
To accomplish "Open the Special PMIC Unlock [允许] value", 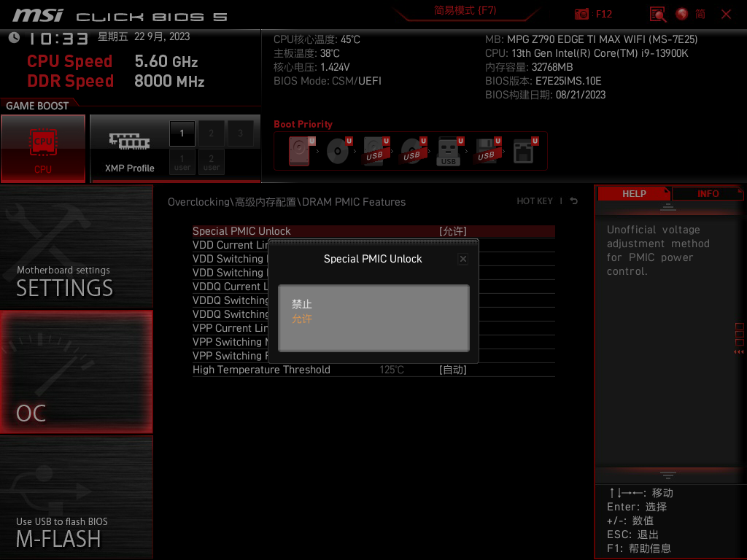I will (452, 231).
